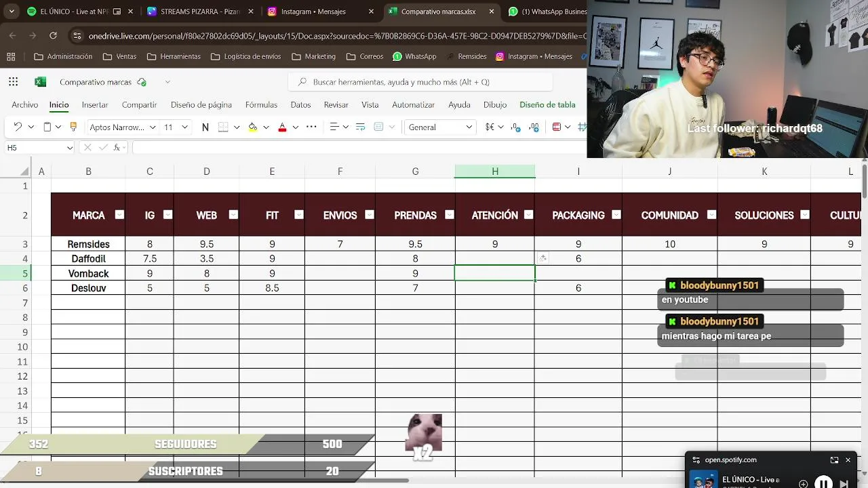Open the SOLUCIONES column filter button
868x488 pixels.
click(805, 215)
